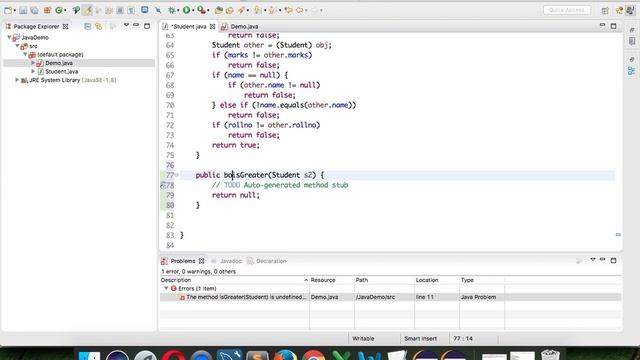Focus the Quick Access search field
The height and width of the screenshot is (360, 640).
tap(567, 10)
